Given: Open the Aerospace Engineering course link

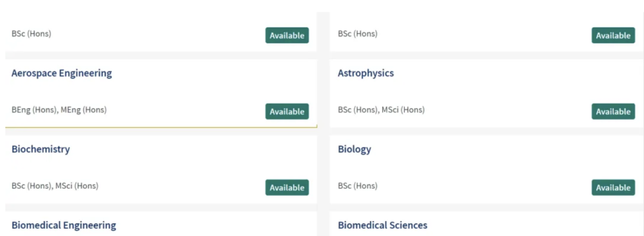Looking at the screenshot, I should pos(61,73).
